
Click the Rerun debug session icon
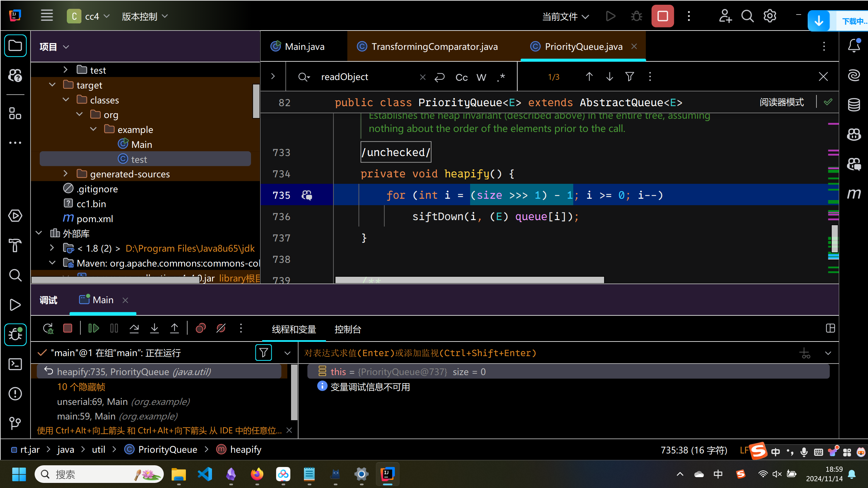[48, 328]
